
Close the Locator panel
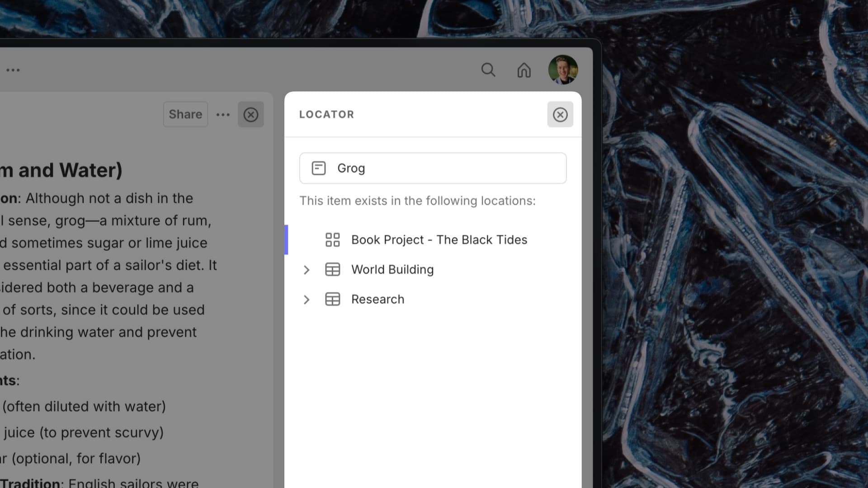(560, 114)
